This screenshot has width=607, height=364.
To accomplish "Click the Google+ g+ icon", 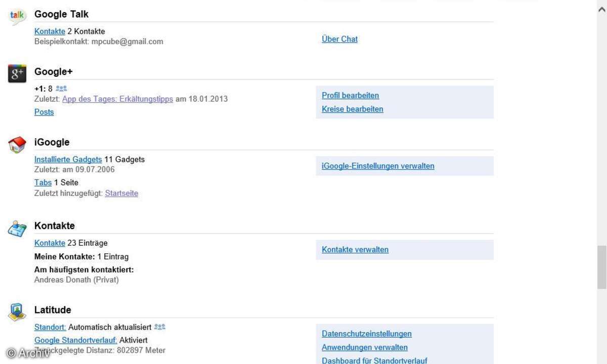I will [x=17, y=74].
